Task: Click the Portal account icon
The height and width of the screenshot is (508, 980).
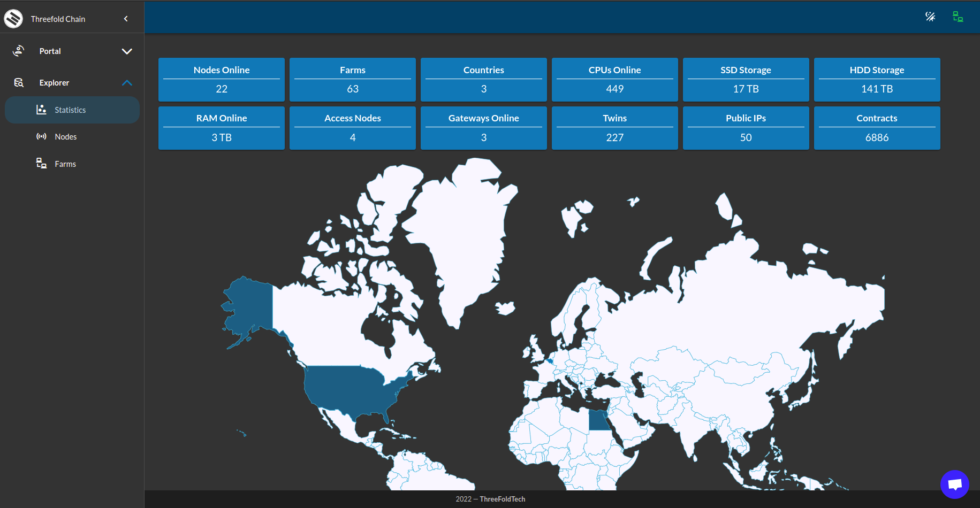Action: coord(19,51)
